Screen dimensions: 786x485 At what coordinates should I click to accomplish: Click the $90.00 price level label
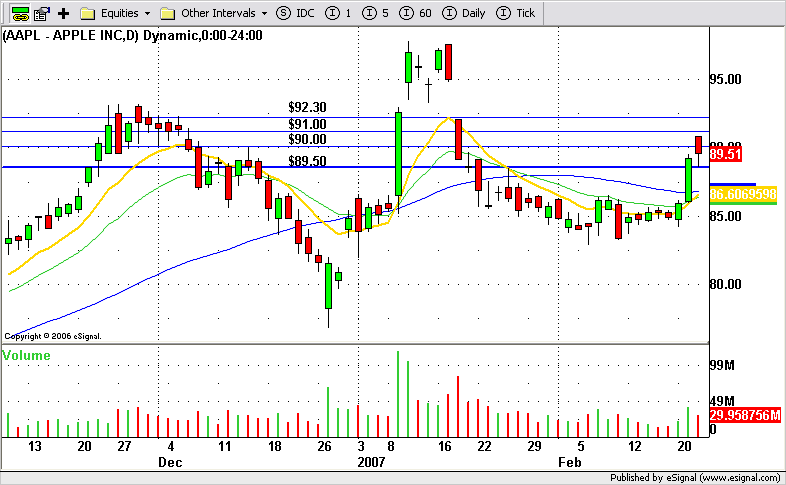307,139
